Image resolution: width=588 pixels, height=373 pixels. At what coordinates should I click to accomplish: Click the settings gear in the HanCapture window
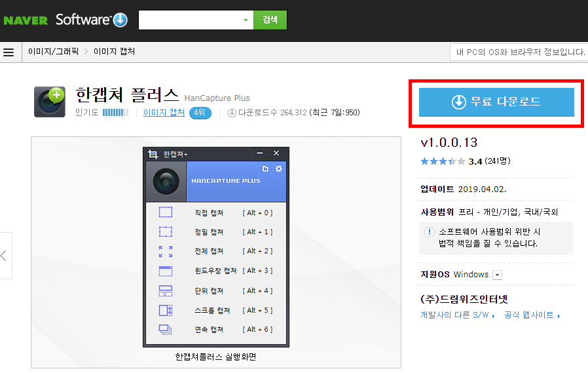coord(279,169)
